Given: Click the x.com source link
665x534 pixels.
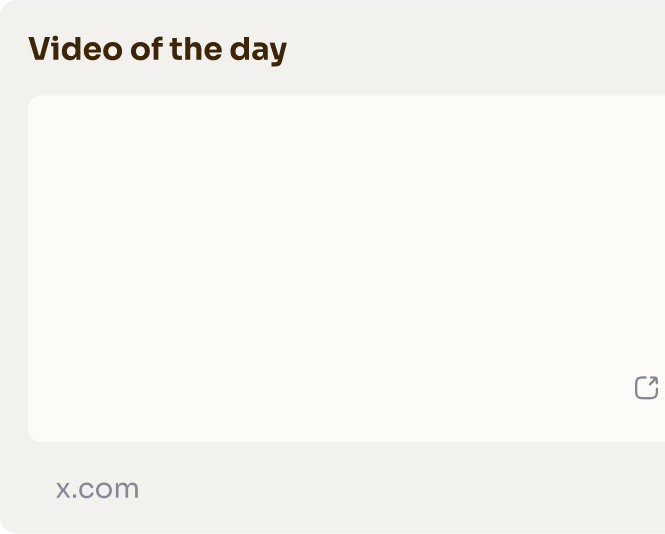Looking at the screenshot, I should 97,489.
